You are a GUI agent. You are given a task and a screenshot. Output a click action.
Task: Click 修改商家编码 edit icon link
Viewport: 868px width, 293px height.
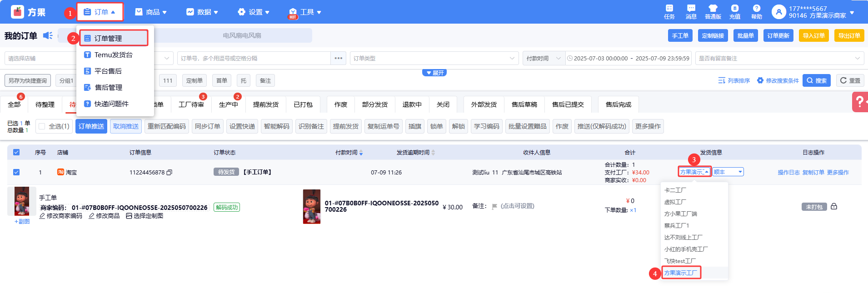coord(61,216)
